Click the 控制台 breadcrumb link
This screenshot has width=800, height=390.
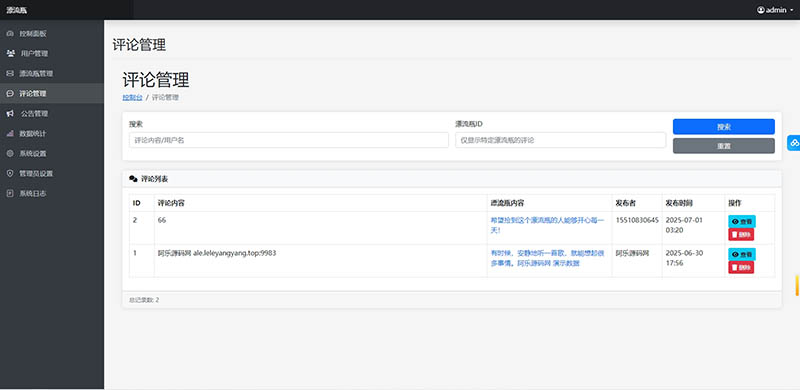click(x=133, y=97)
